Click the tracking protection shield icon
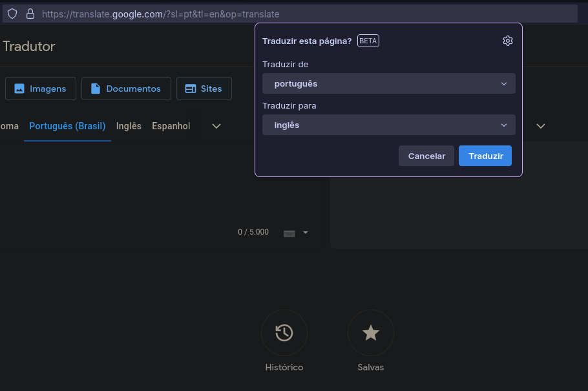Viewport: 588px width, 391px height. pyautogui.click(x=12, y=14)
